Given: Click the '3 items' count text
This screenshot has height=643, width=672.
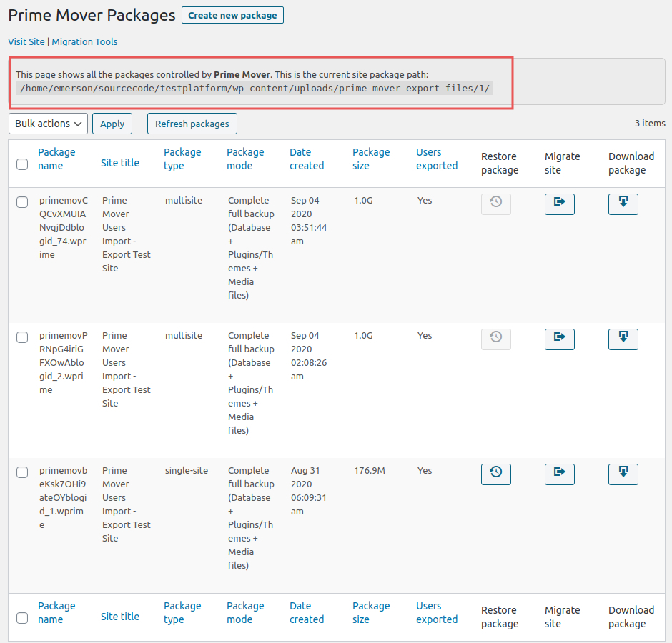Looking at the screenshot, I should (650, 124).
